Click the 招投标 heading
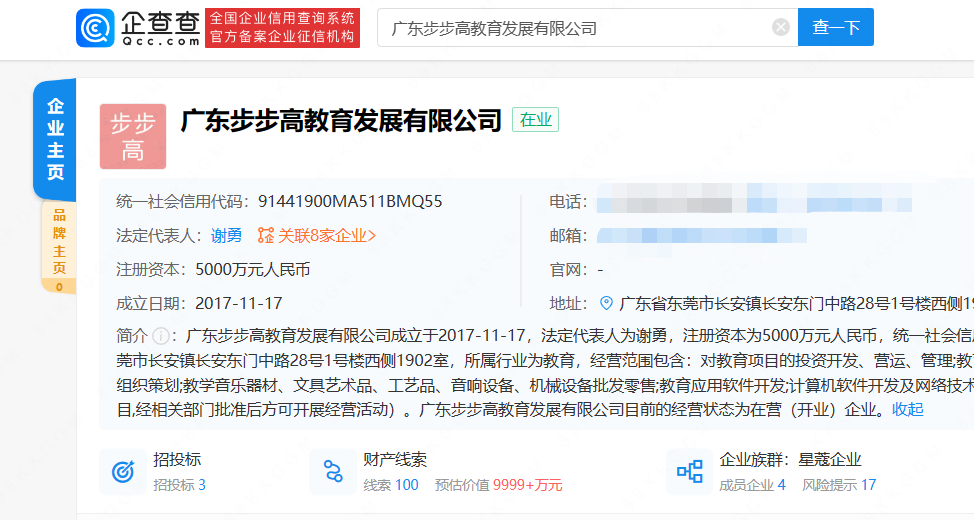Image resolution: width=974 pixels, height=520 pixels. click(x=177, y=460)
